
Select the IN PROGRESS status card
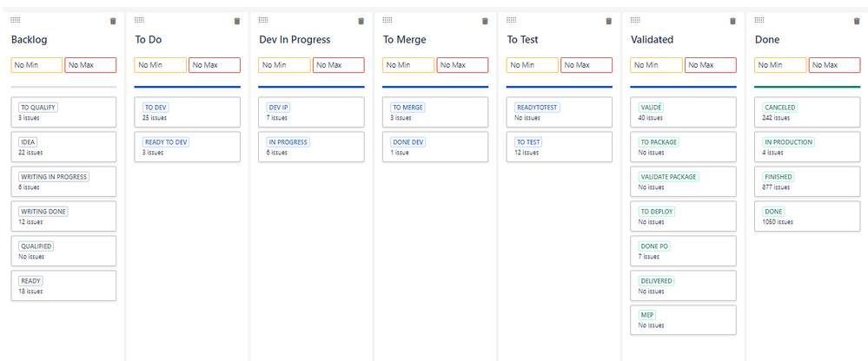pyautogui.click(x=311, y=147)
